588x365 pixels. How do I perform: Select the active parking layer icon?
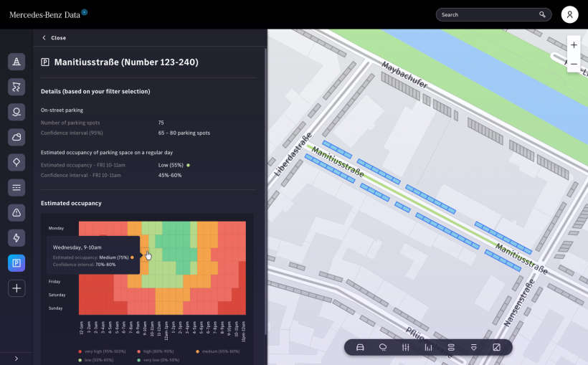(x=16, y=263)
